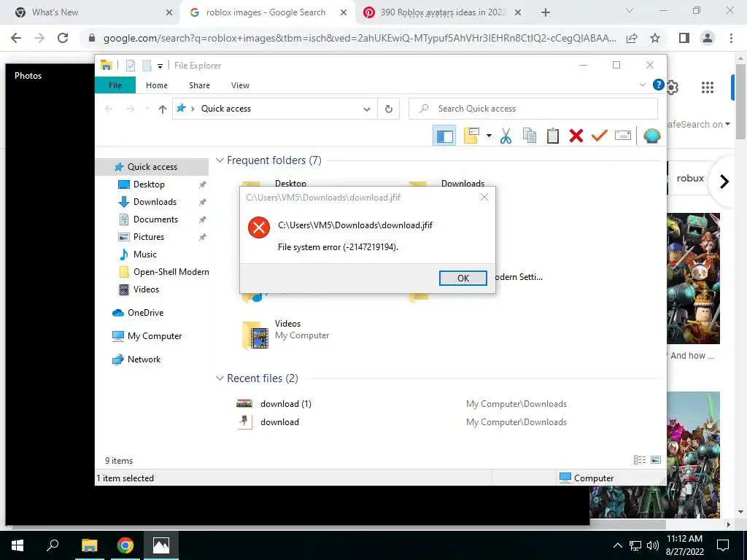Screen dimensions: 747x560
Task: Click Chrome's back navigation arrow
Action: click(16, 38)
